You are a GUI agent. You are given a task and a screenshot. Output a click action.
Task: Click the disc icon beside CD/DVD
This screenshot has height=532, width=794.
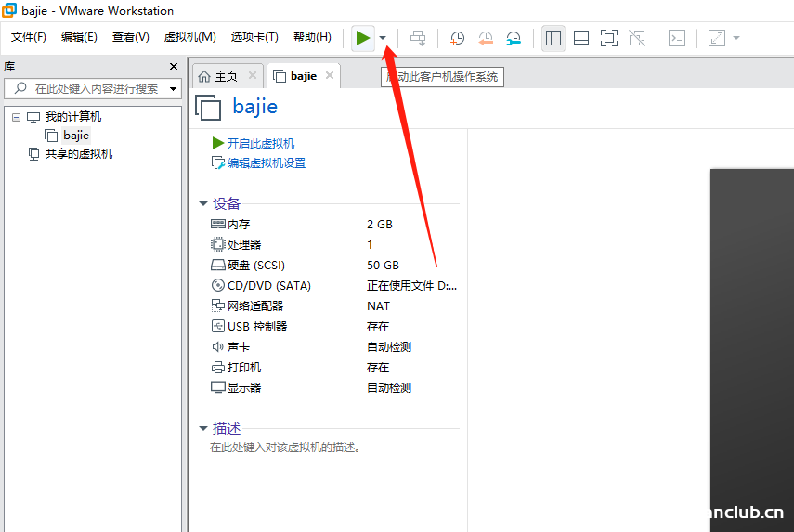tap(217, 285)
